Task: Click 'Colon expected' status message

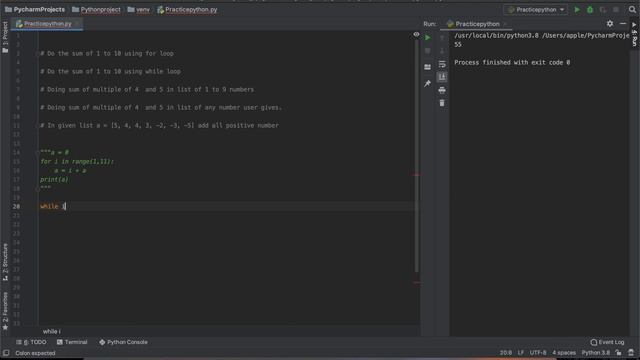Action: pos(35,353)
